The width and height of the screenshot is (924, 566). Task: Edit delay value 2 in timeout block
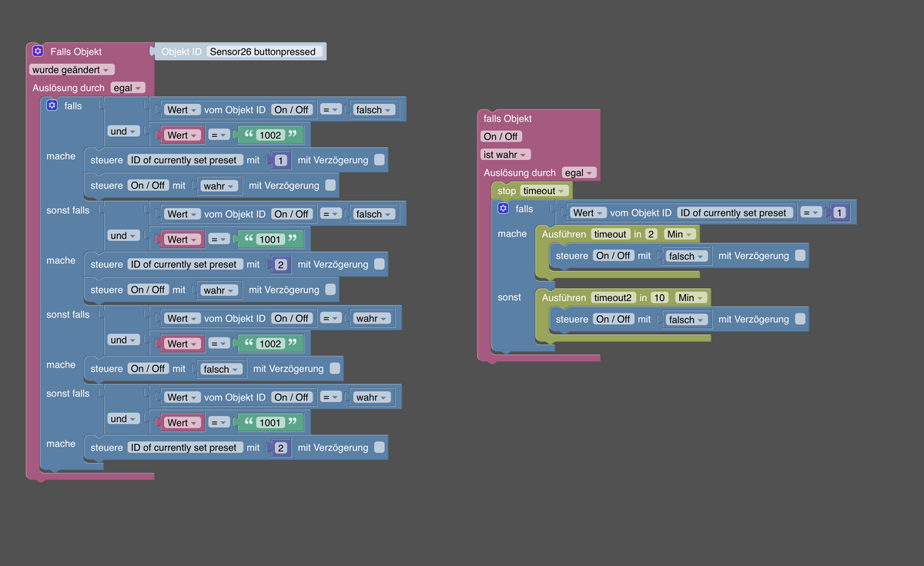pos(651,234)
